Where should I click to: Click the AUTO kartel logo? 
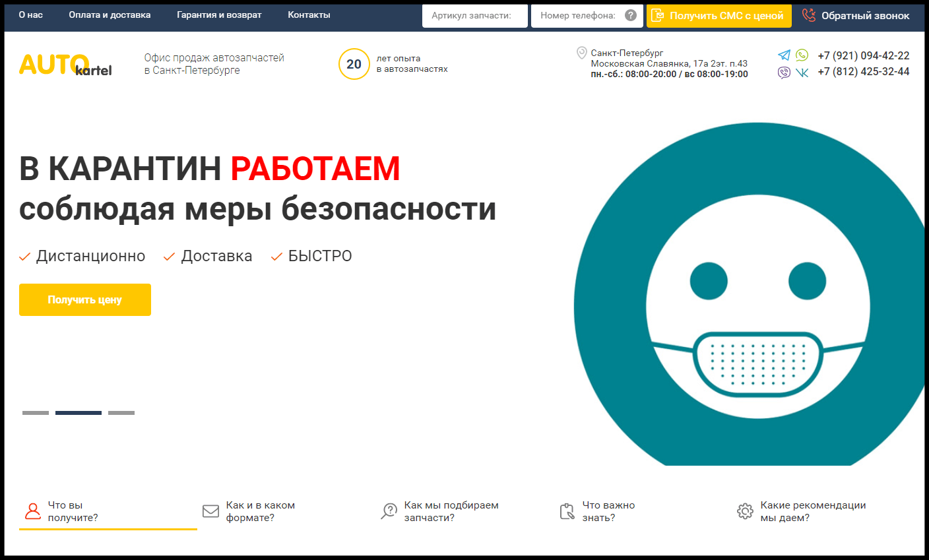(x=65, y=65)
